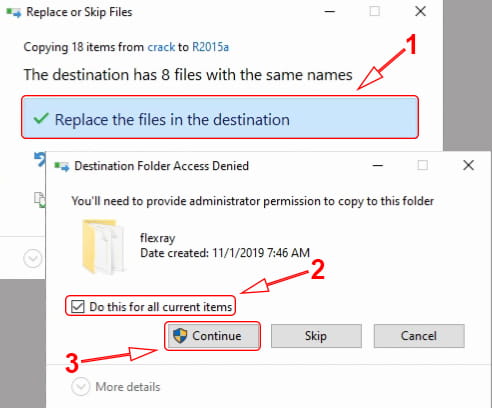This screenshot has height=408, width=492.
Task: Click the partially hidden compare files icon
Action: pos(40,200)
